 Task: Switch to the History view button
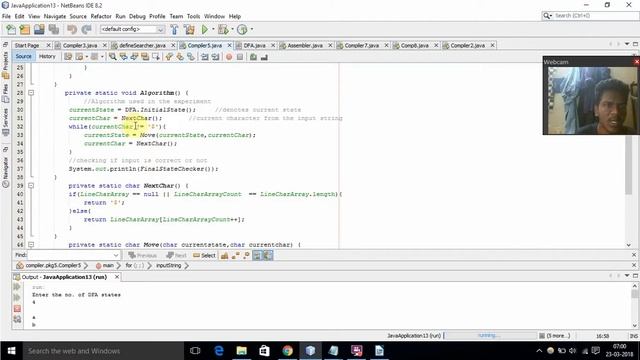(47, 56)
